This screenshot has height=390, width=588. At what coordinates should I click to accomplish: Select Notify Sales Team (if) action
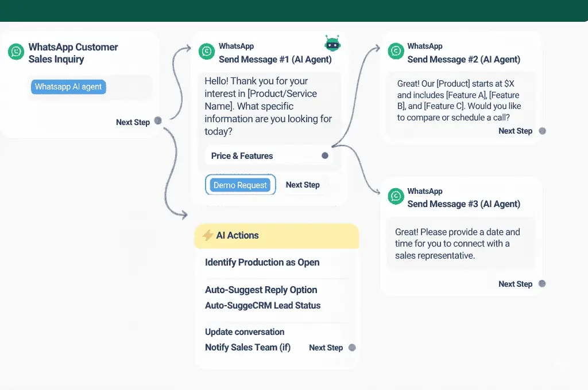[247, 348]
